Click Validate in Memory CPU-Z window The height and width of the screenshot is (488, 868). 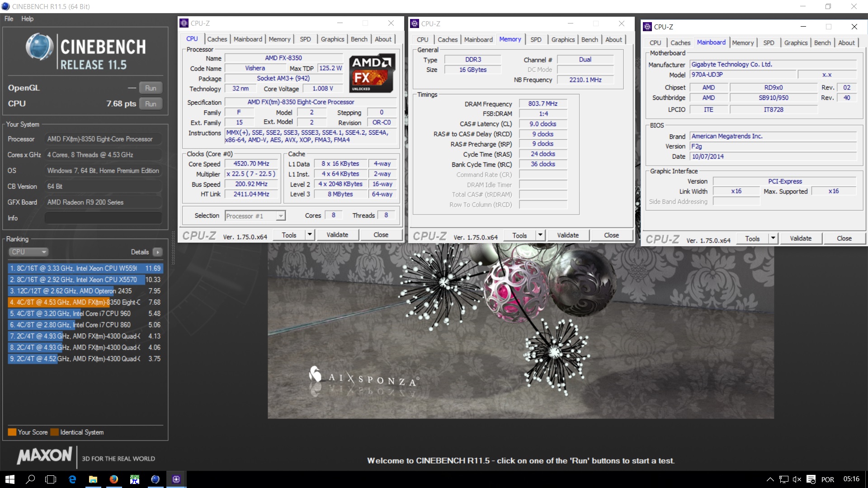[568, 235]
